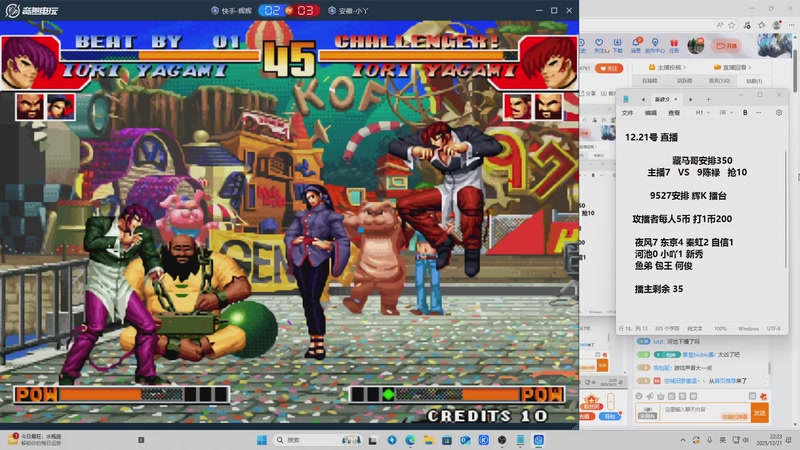Viewport: 800px width, 450px height.
Task: Click the megaphone icon above the chat input
Action: (x=649, y=396)
